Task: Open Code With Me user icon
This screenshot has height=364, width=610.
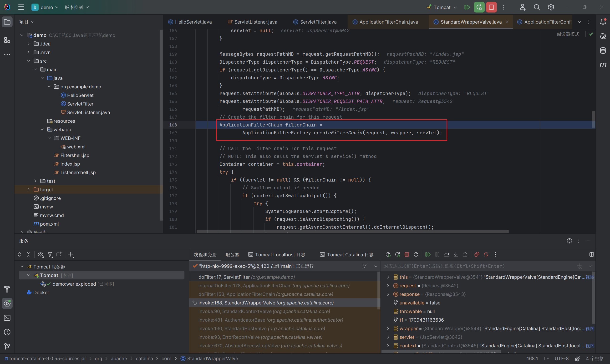Action: point(523,7)
